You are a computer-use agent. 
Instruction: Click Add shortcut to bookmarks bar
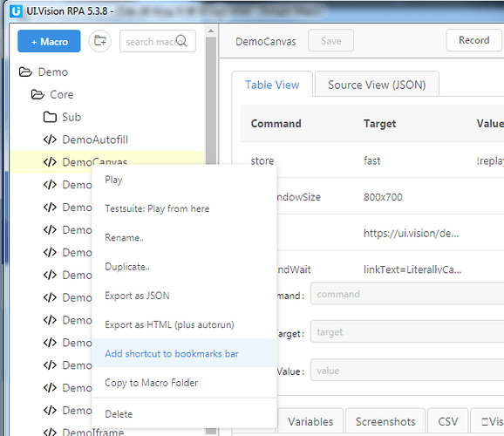(x=184, y=353)
